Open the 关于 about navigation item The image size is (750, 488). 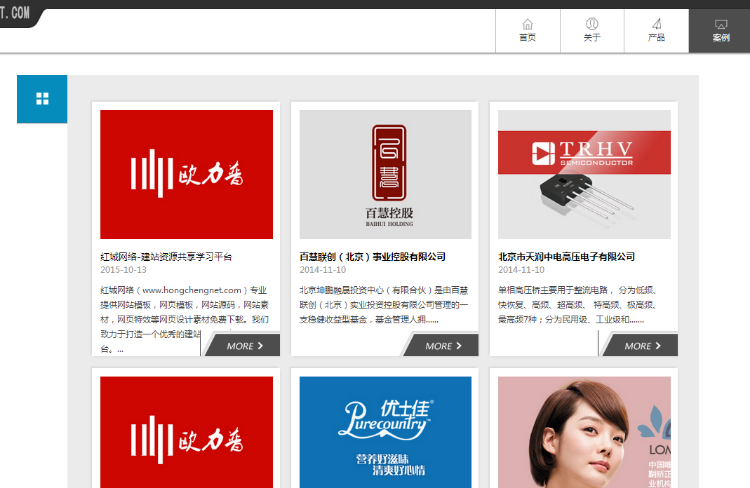[592, 31]
